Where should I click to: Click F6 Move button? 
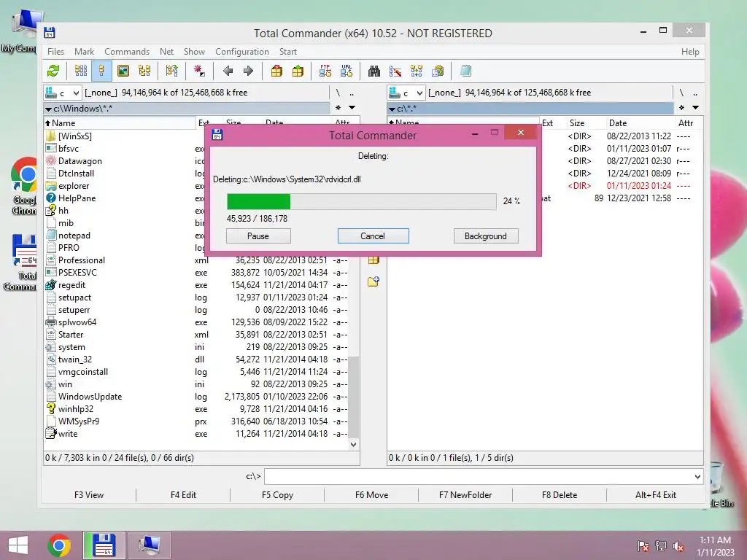[x=371, y=495]
